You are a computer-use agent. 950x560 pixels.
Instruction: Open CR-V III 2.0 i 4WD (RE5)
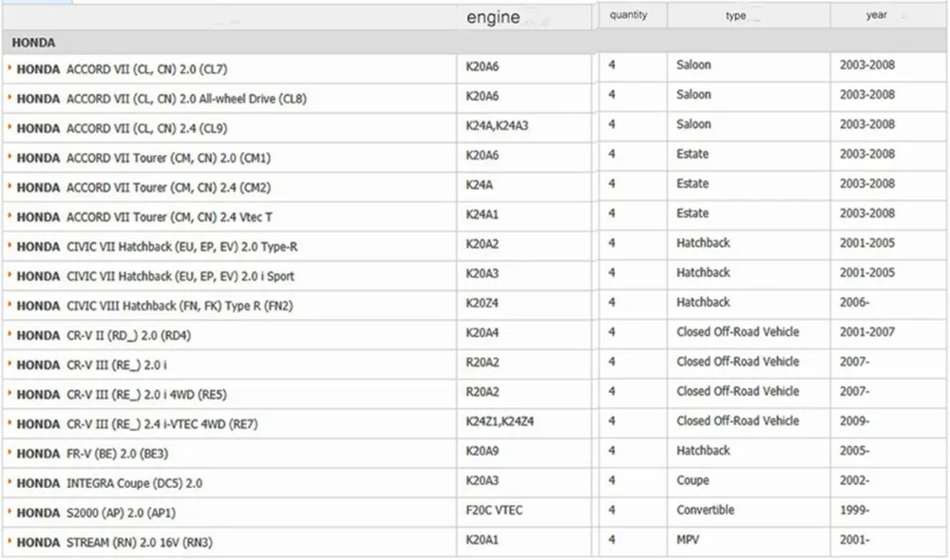(x=146, y=396)
